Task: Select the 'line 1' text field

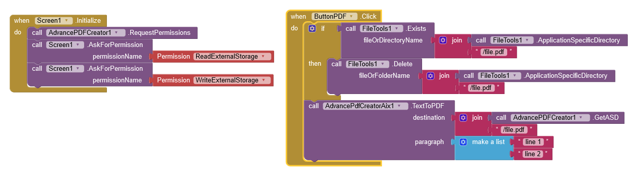Action: (x=533, y=142)
